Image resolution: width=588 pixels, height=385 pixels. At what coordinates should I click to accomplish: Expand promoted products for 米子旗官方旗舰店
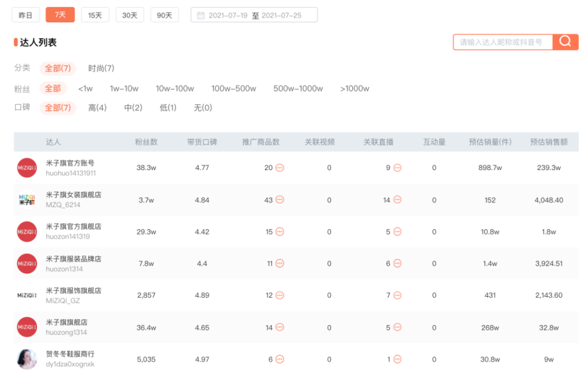(x=280, y=232)
